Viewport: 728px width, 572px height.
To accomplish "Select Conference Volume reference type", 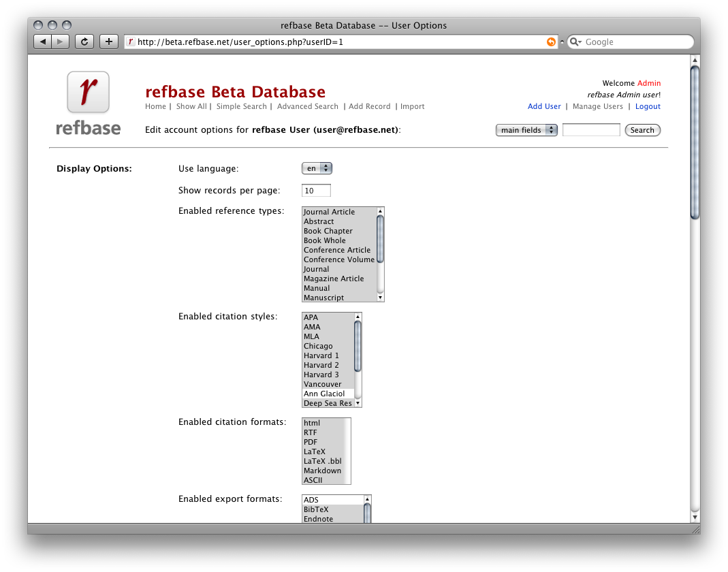I will [x=339, y=259].
